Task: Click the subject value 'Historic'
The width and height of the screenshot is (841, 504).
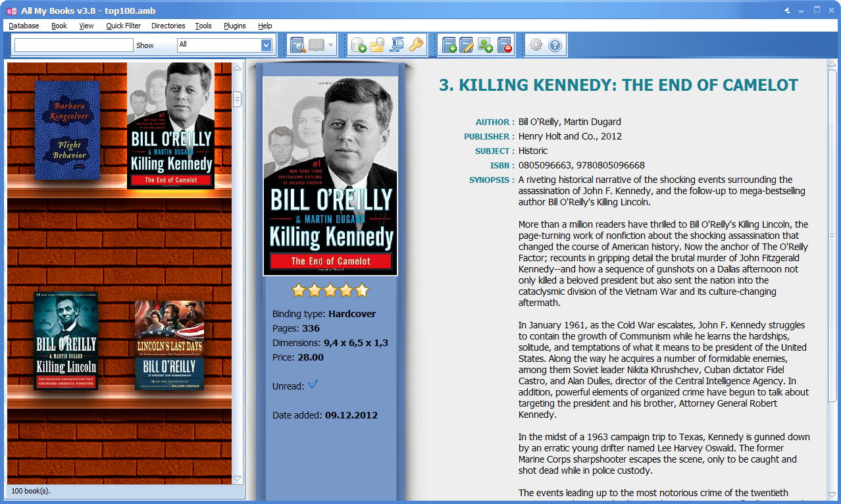Action: (x=533, y=151)
